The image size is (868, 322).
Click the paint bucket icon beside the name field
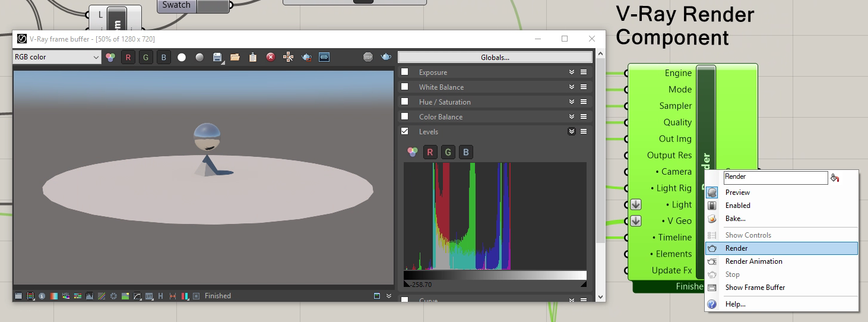pyautogui.click(x=835, y=177)
